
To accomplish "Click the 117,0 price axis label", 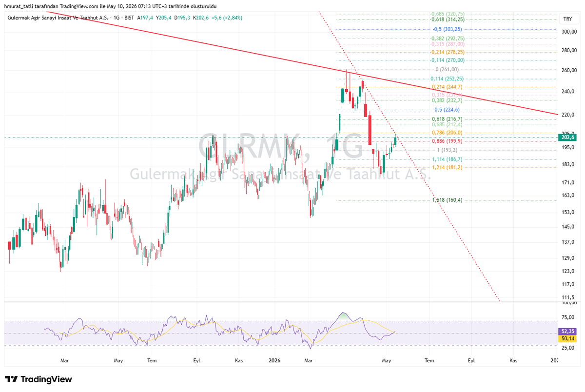I will [568, 284].
